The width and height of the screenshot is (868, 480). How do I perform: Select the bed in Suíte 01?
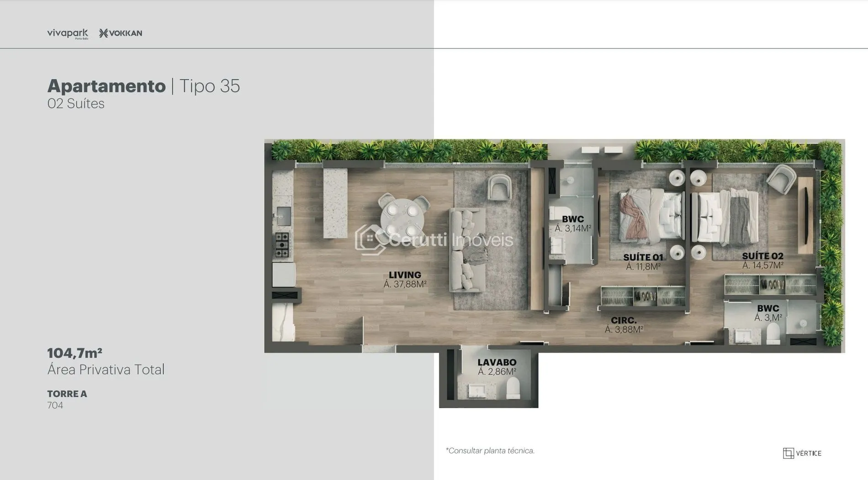(x=651, y=216)
